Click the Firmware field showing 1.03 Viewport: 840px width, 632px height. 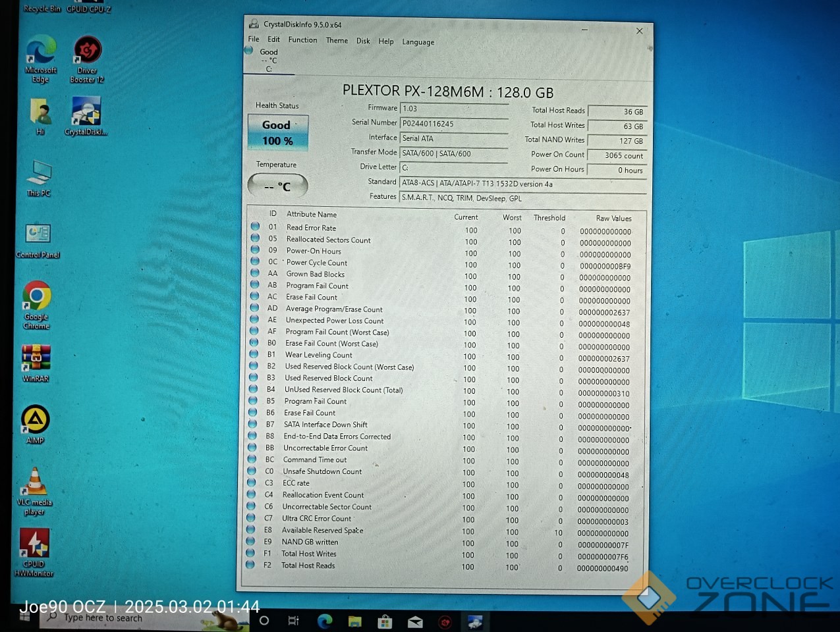(454, 109)
